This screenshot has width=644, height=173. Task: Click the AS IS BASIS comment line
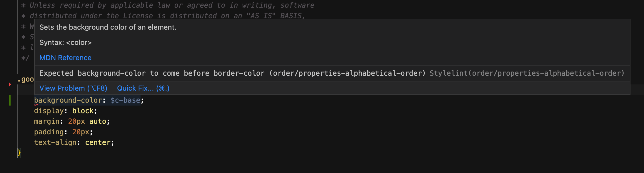(x=162, y=16)
